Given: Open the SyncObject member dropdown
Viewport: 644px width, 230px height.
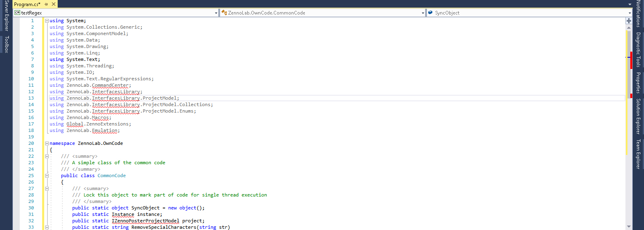Looking at the screenshot, I should pyautogui.click(x=629, y=13).
